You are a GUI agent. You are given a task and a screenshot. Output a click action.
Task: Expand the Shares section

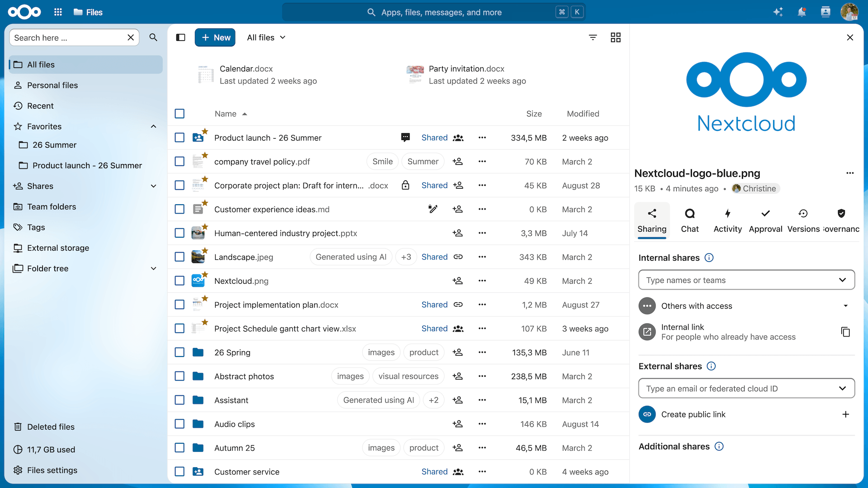coord(154,186)
